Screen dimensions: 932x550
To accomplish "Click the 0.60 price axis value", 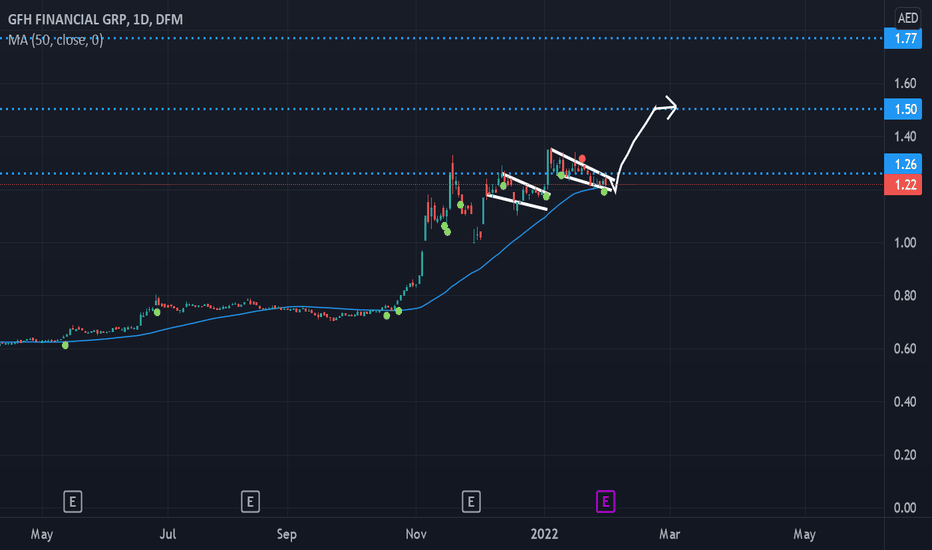I will [905, 348].
